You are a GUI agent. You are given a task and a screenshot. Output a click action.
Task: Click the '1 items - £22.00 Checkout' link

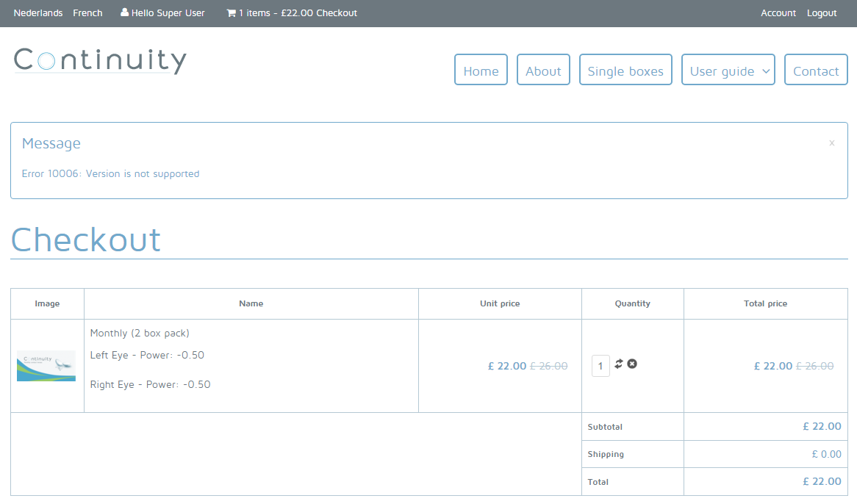click(298, 13)
